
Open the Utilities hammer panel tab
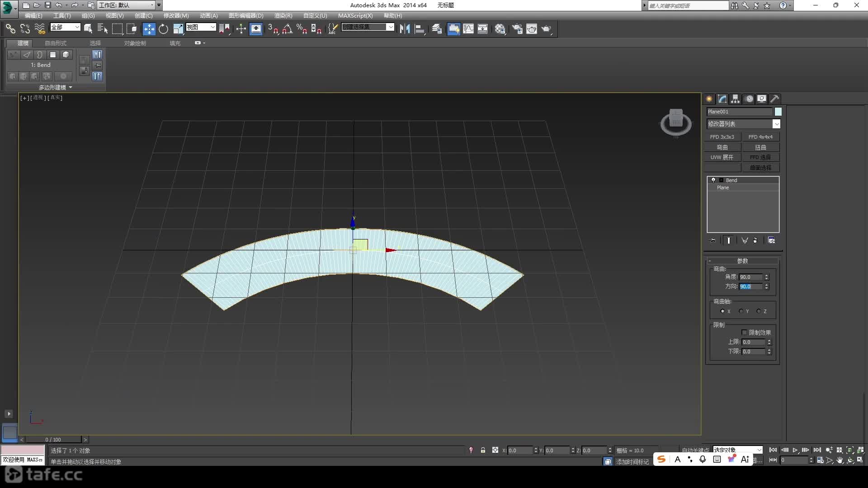(775, 99)
